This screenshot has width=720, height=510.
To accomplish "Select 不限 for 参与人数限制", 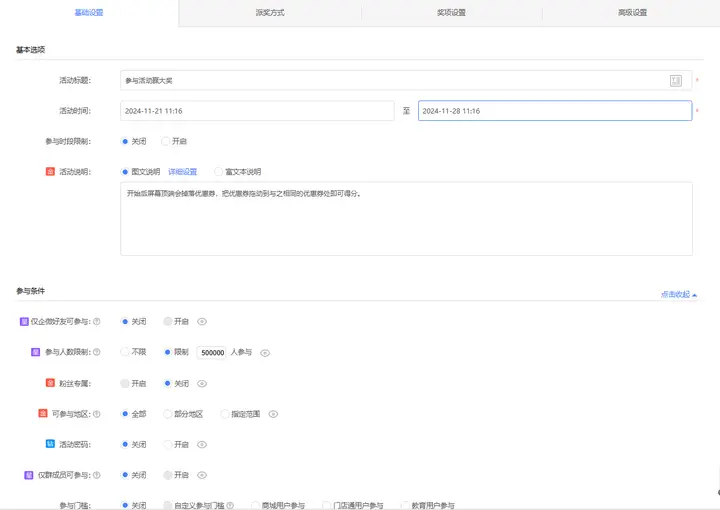I will click(124, 352).
